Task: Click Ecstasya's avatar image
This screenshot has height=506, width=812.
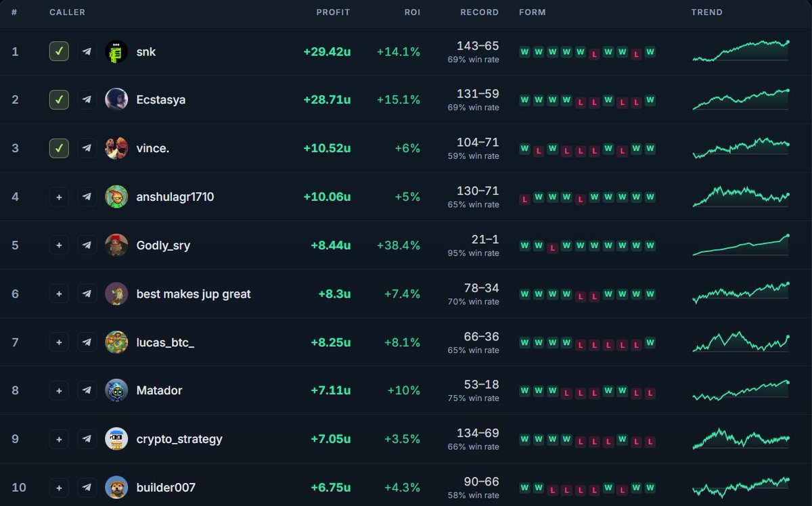Action: [116, 99]
